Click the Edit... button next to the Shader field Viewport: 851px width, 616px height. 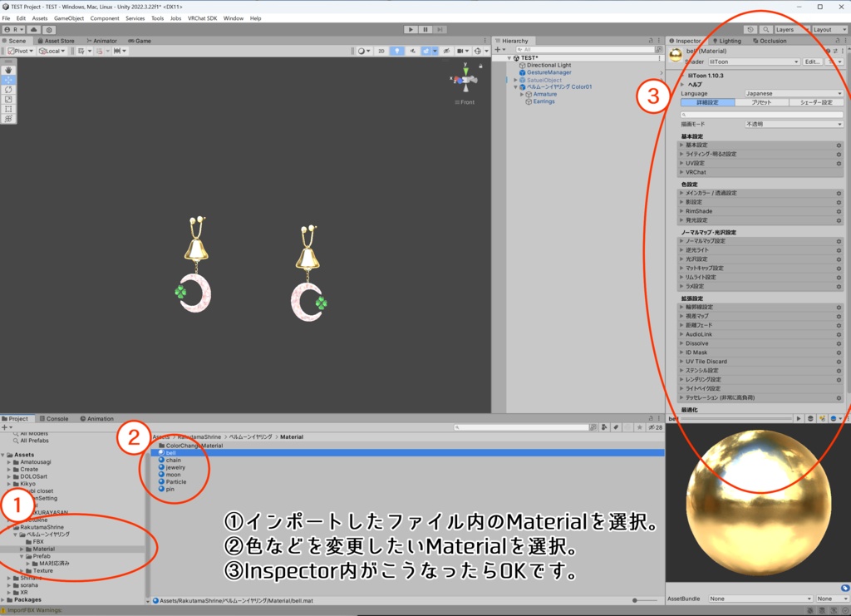point(813,62)
